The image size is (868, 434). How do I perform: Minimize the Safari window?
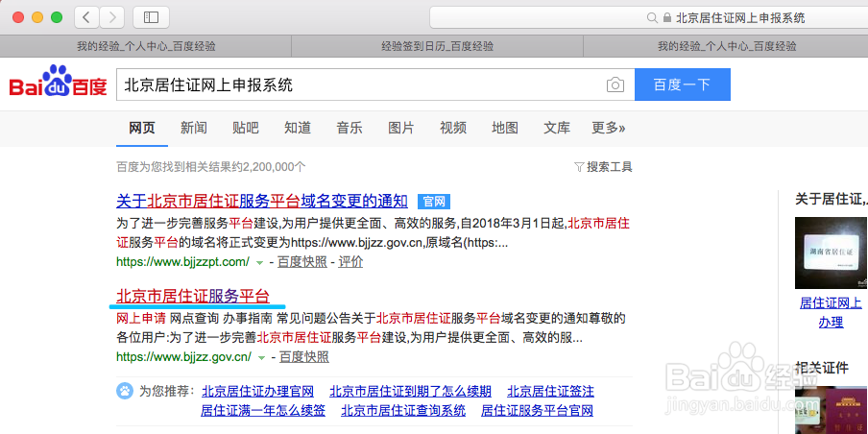(37, 17)
